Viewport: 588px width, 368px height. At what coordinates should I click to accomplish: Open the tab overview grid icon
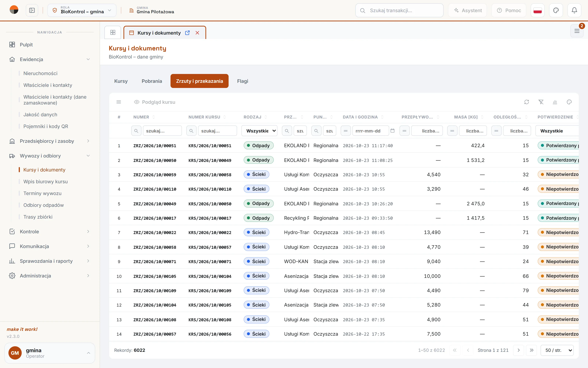point(113,32)
